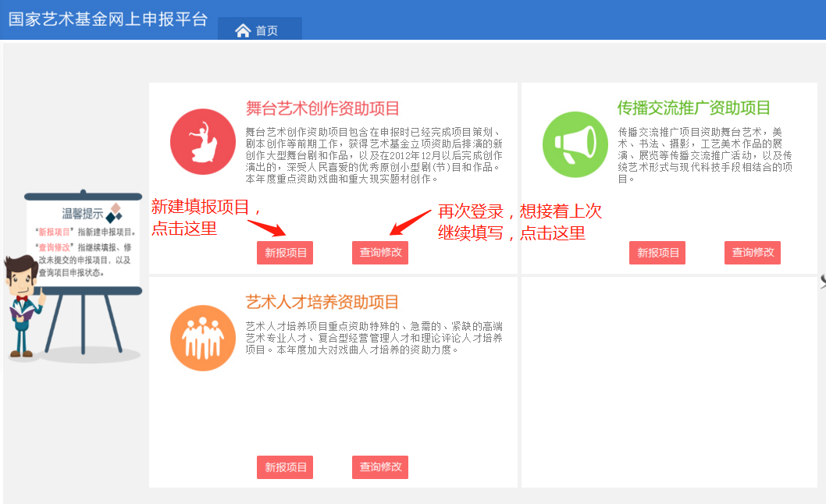Click the 舞台艺术创作资助项目 heading
This screenshot has width=826, height=504.
(x=322, y=108)
